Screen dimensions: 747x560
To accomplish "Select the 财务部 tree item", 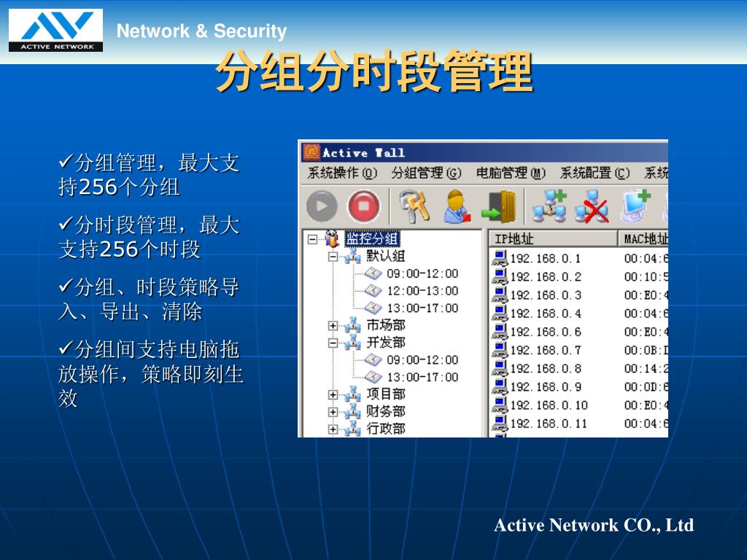I will (x=385, y=411).
